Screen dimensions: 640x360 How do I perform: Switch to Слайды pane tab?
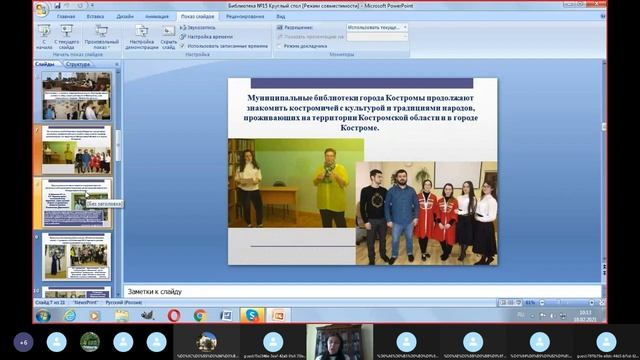click(45, 64)
